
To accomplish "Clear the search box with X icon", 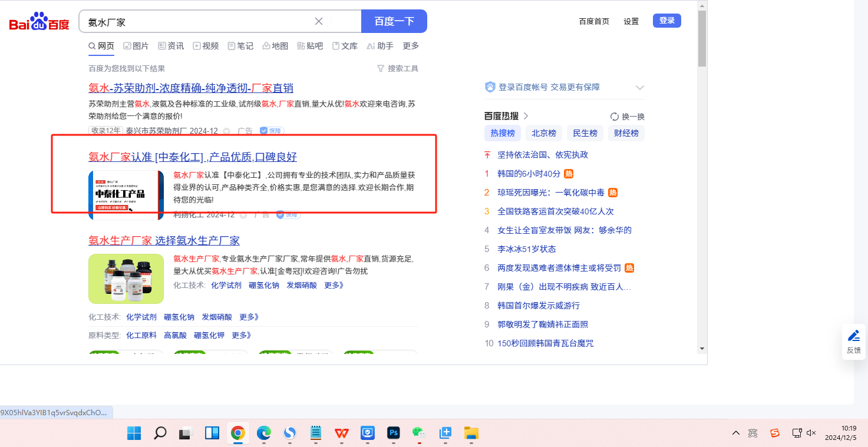I will [x=319, y=21].
